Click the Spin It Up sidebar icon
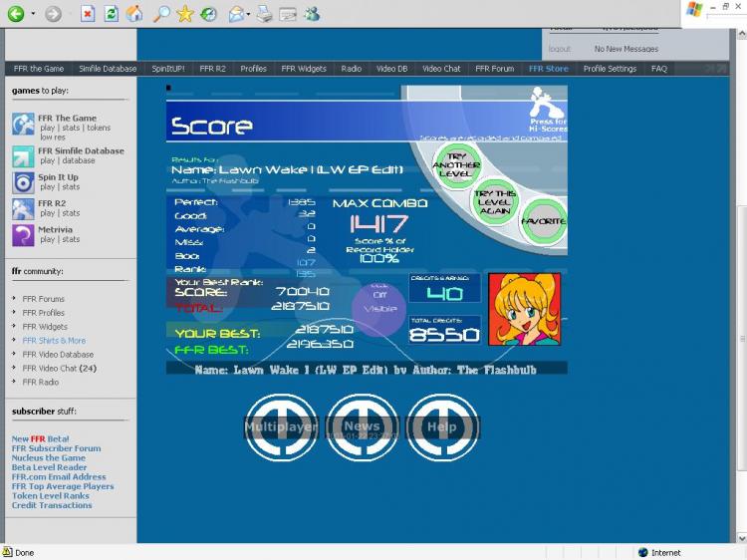747x560 pixels. [x=23, y=183]
